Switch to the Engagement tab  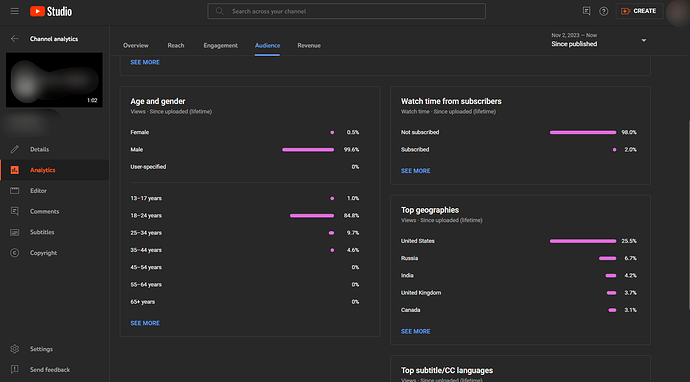(x=220, y=45)
